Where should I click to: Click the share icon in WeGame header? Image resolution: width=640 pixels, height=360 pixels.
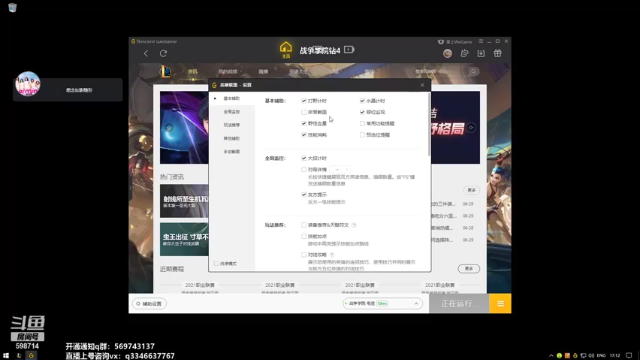[464, 53]
